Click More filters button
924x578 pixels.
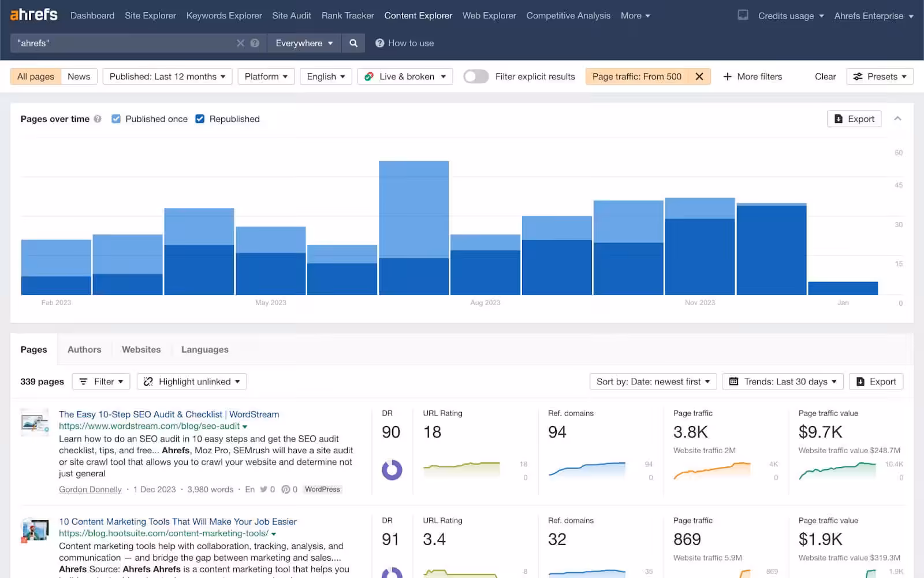(x=752, y=76)
